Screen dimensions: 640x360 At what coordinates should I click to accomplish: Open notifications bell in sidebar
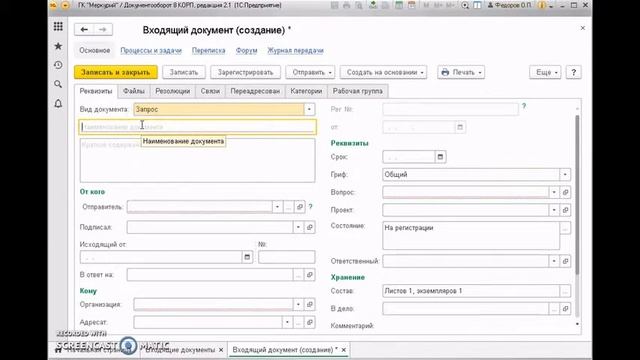[58, 104]
